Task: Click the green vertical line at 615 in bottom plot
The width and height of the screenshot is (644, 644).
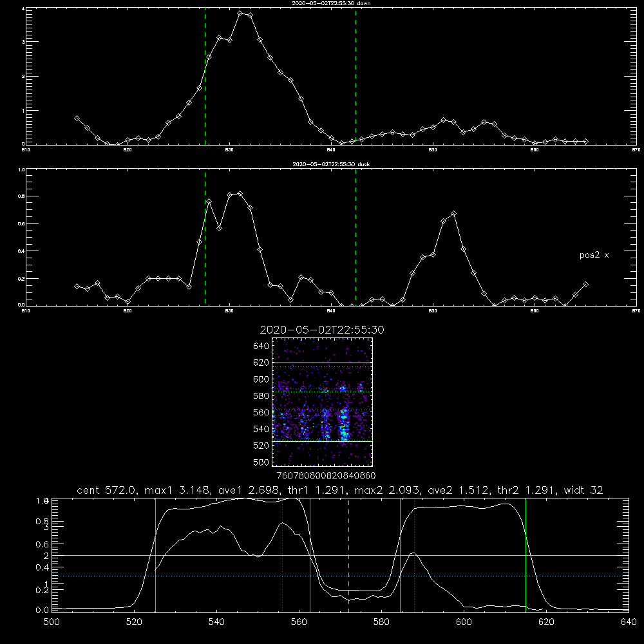Action: click(x=526, y=554)
